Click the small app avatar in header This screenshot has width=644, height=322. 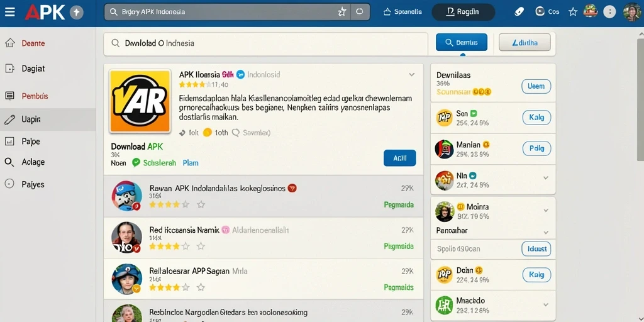click(591, 11)
